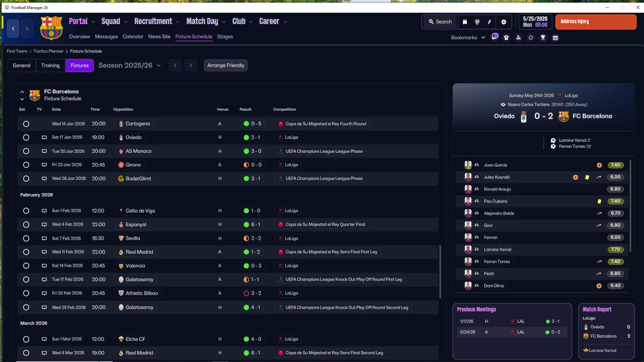Expand the Recruitment menu dropdown arrow
Screen dimensions: 644x362
[177, 22]
